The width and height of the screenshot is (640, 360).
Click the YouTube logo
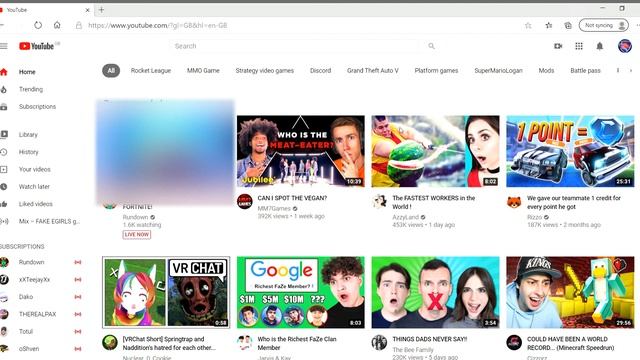click(x=37, y=46)
